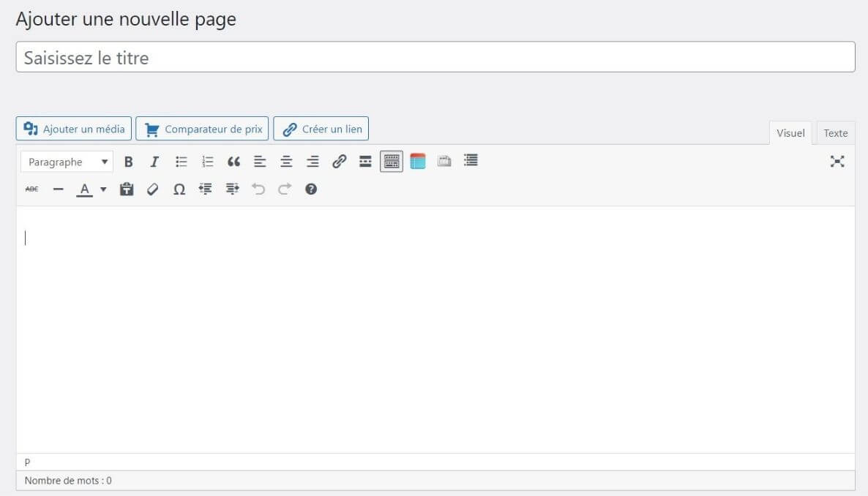
Task: Center align the text
Action: (286, 162)
